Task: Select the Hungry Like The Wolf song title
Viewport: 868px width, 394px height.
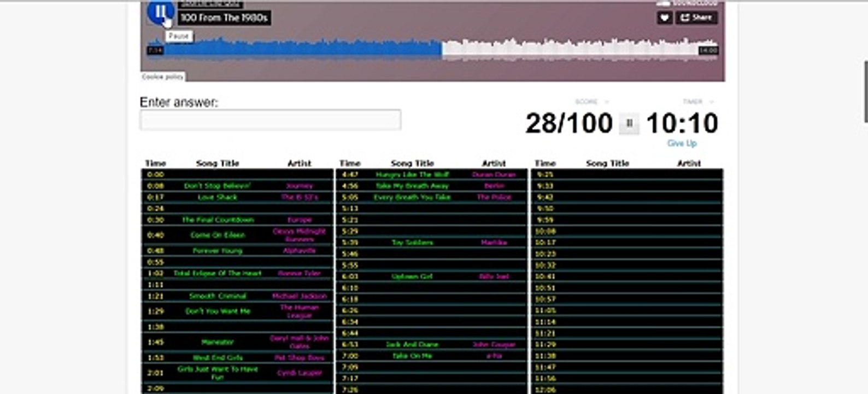Action: (412, 175)
